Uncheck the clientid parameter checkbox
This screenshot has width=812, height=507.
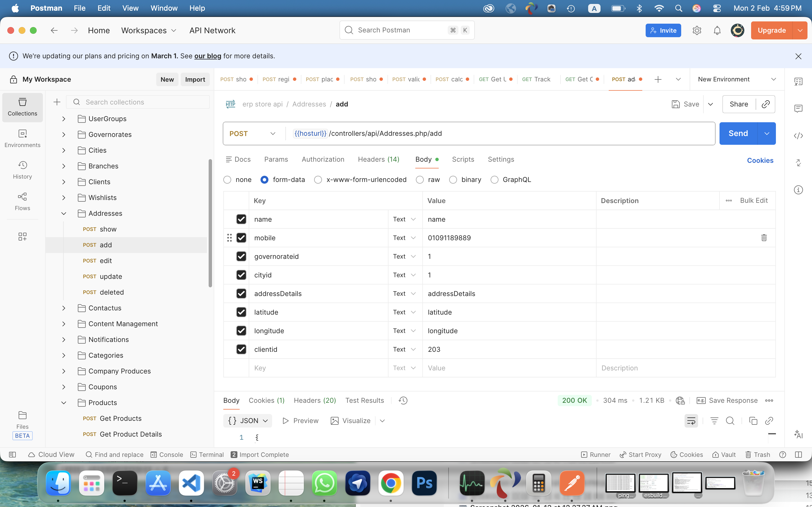point(241,349)
